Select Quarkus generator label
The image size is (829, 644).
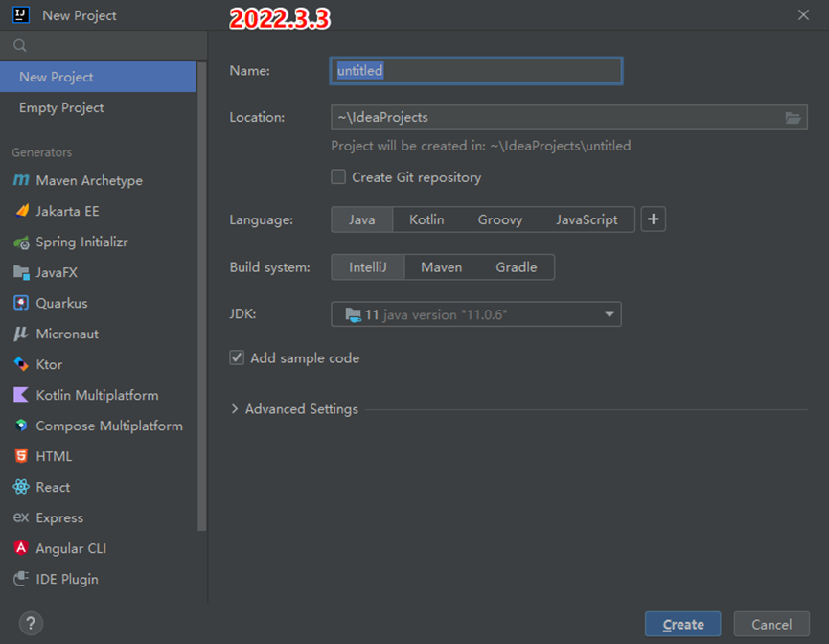pos(61,303)
